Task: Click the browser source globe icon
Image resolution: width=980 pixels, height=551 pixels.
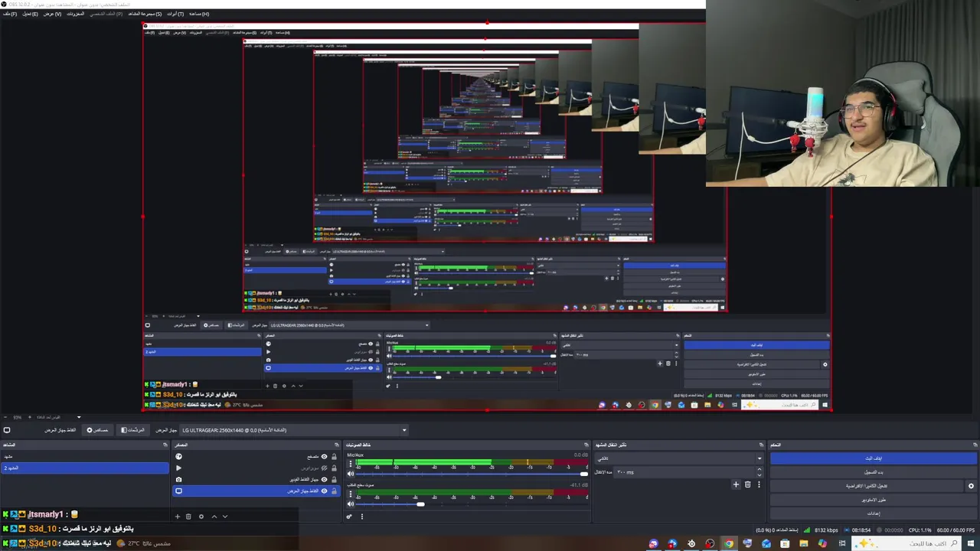Action: click(x=179, y=457)
